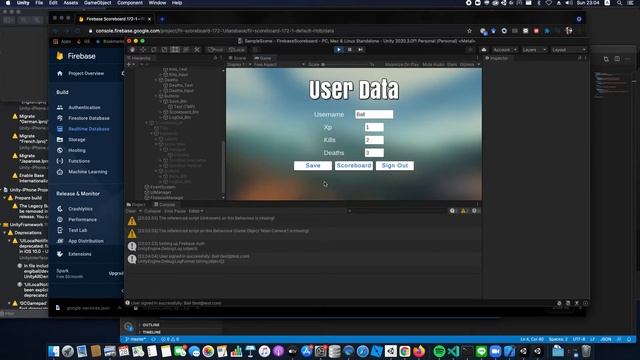This screenshot has width=640, height=360.
Task: Click the Save button in game
Action: 313,165
